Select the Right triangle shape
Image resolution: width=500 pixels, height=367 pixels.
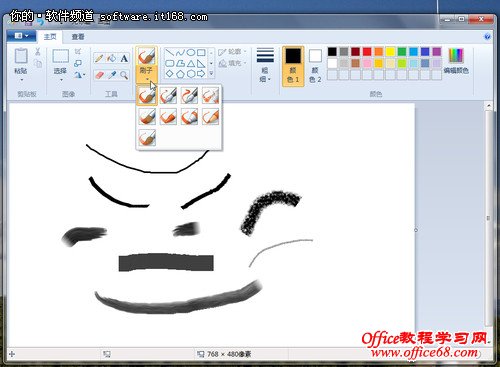pos(201,63)
